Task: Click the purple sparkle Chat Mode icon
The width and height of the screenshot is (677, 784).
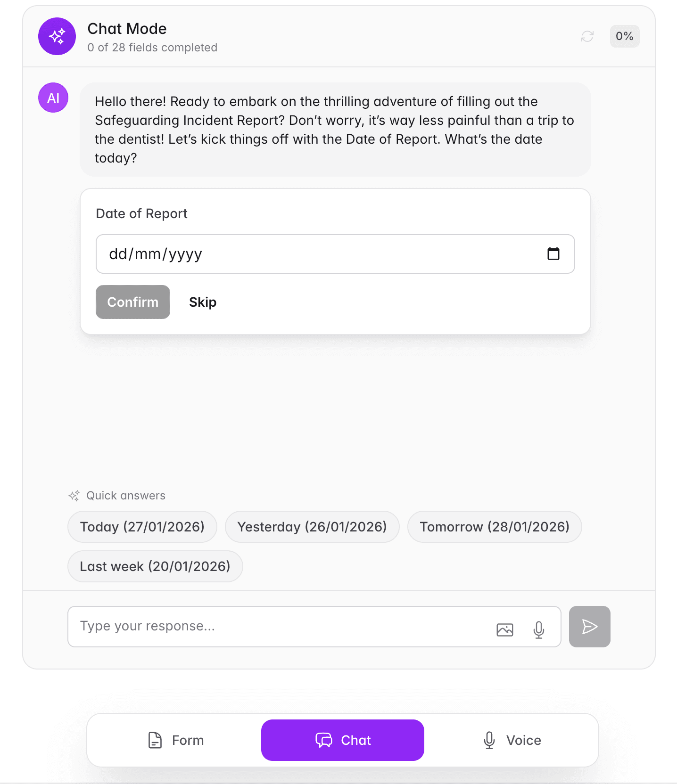Action: point(57,36)
